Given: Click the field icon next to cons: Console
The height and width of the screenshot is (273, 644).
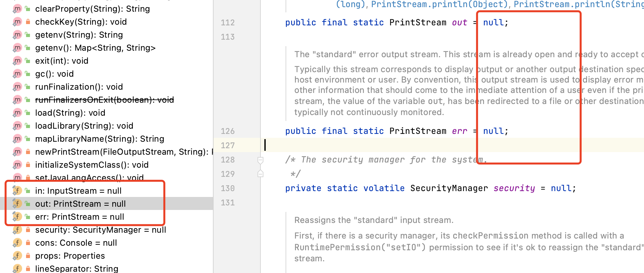Looking at the screenshot, I should pyautogui.click(x=17, y=243).
